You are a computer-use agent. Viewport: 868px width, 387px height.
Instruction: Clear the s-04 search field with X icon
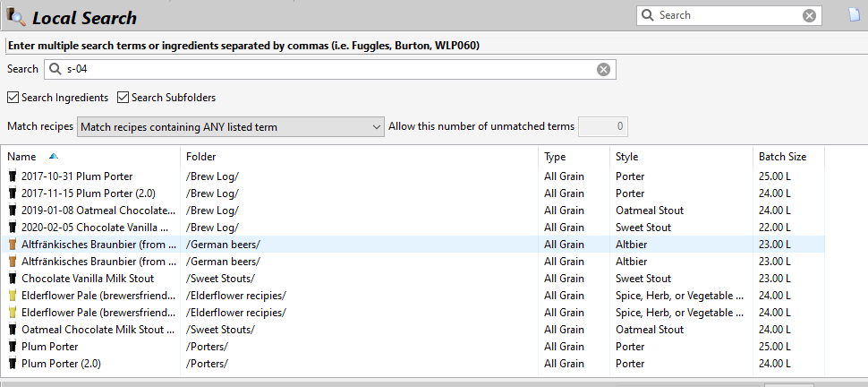click(x=603, y=69)
